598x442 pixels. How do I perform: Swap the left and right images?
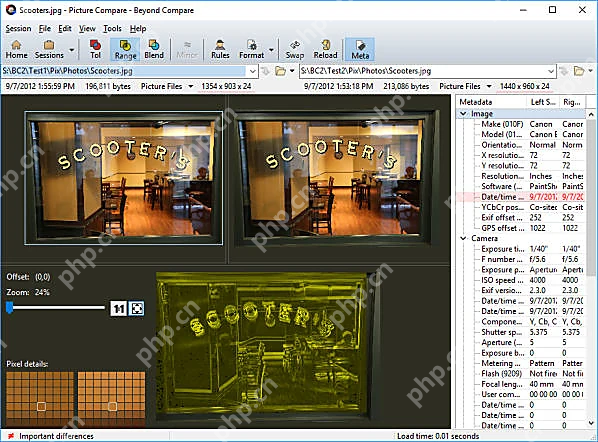tap(295, 50)
